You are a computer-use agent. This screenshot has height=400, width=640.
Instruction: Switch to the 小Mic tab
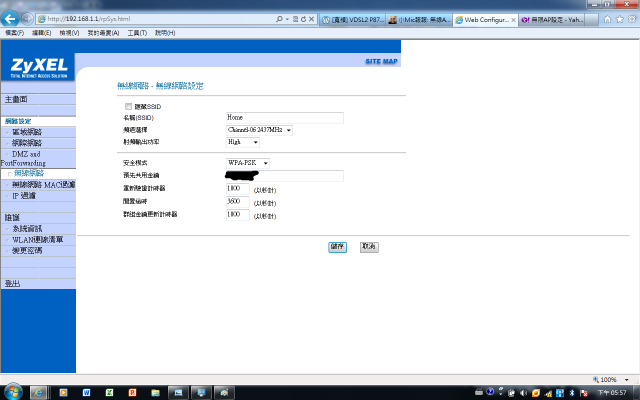point(419,20)
